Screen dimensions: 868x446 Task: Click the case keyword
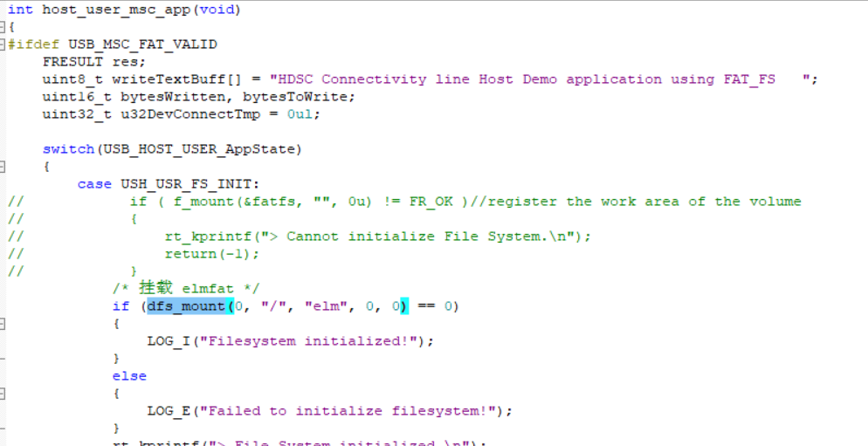[94, 183]
